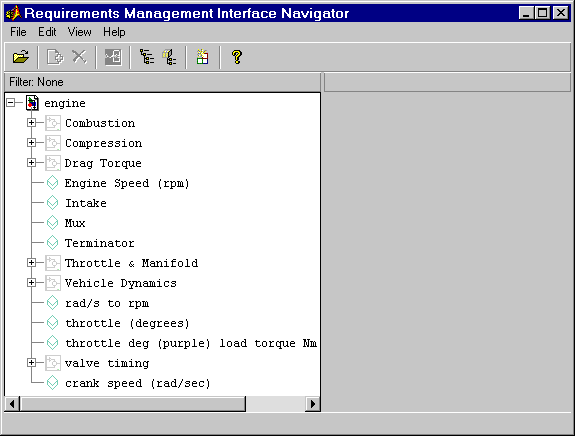
Task: Click the horizontal scrollbar right arrow
Action: [x=313, y=404]
